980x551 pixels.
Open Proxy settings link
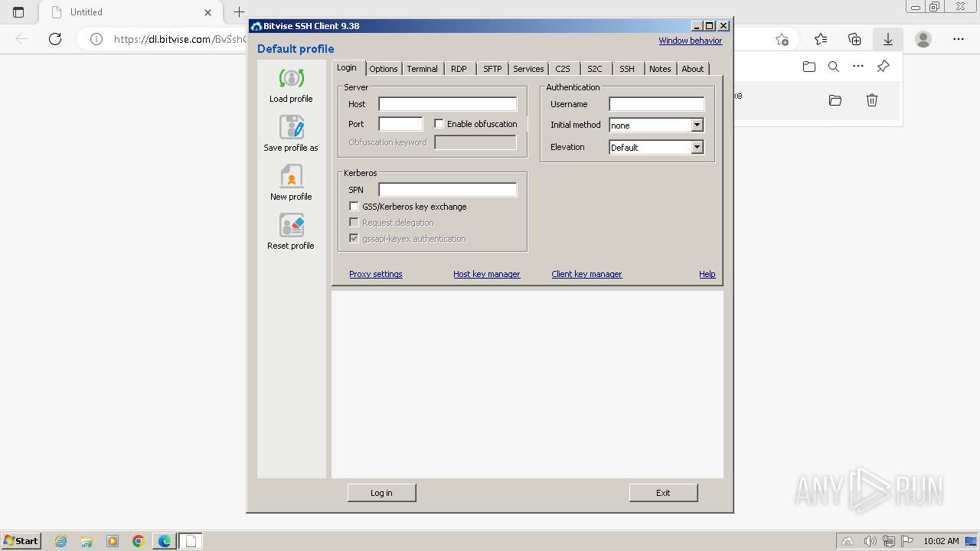pos(376,274)
